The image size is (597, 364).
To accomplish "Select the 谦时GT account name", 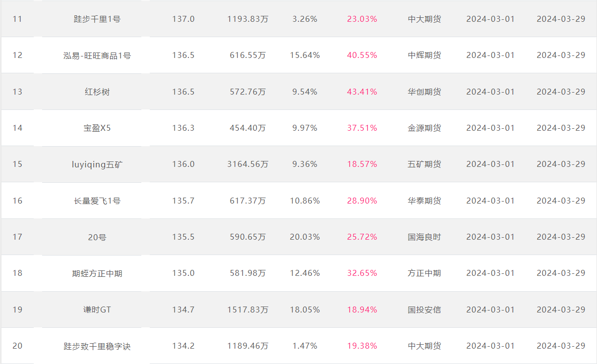I will pos(97,310).
